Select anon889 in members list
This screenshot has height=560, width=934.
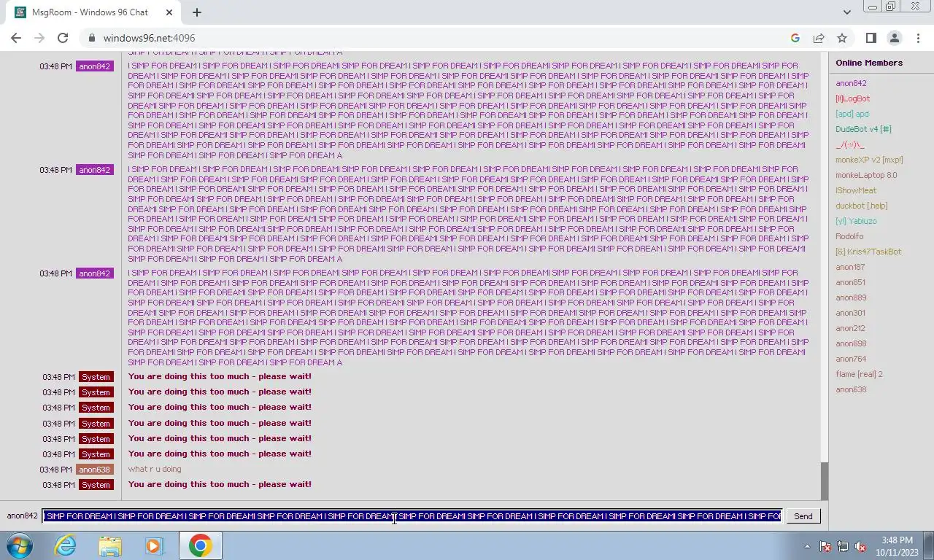coord(851,297)
